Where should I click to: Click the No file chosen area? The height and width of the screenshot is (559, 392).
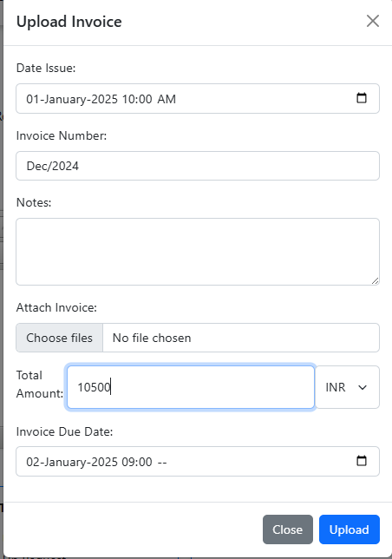241,338
